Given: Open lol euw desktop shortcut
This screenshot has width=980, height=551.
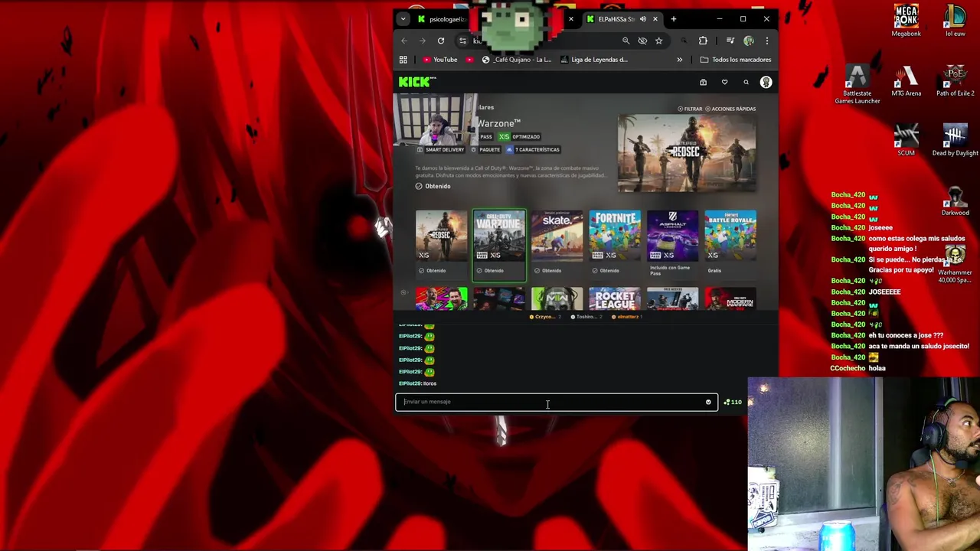Looking at the screenshot, I should pos(955,21).
